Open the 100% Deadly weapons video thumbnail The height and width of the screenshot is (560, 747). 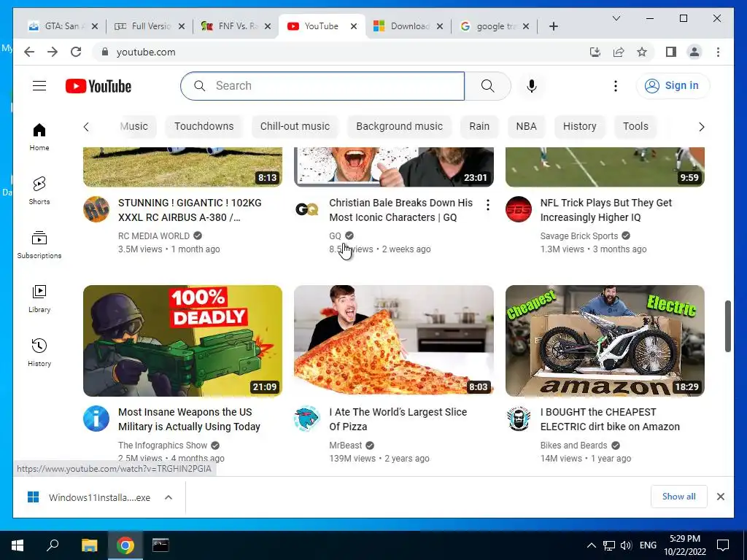click(x=182, y=341)
